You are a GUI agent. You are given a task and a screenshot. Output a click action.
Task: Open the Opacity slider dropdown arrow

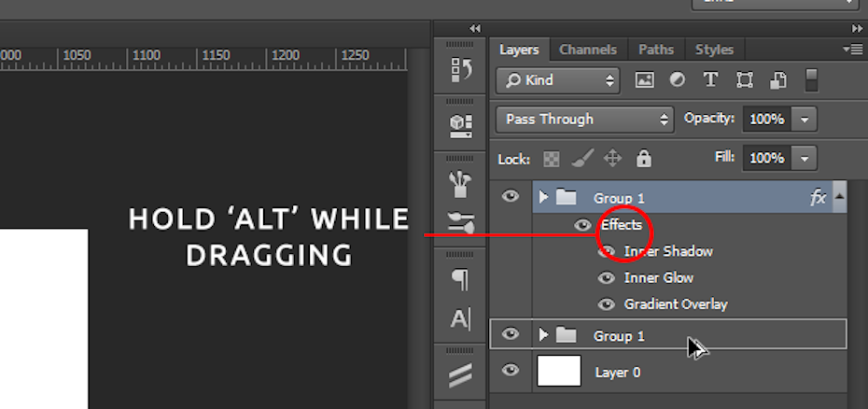[x=805, y=120]
